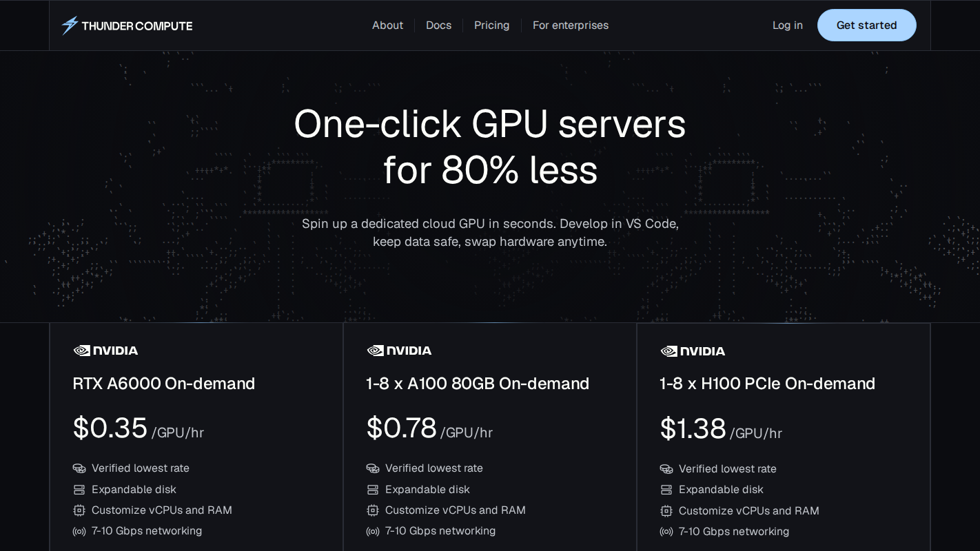
Task: Click the $0.35 price
Action: click(x=110, y=428)
